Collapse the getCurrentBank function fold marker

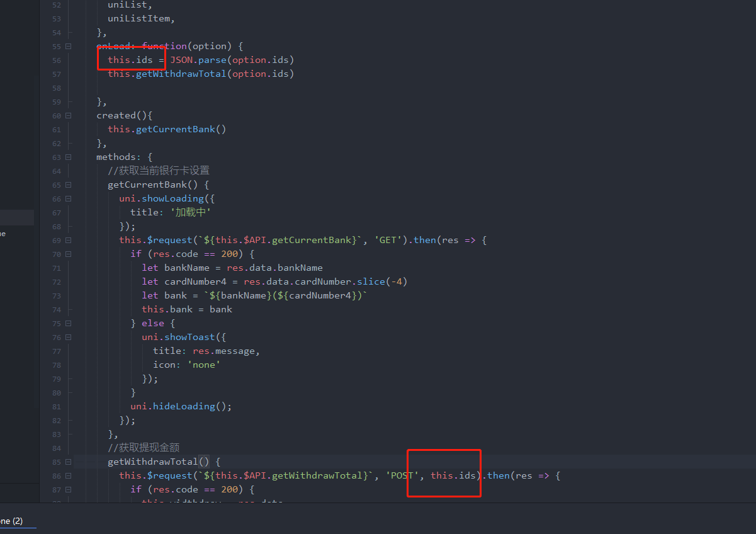(69, 185)
